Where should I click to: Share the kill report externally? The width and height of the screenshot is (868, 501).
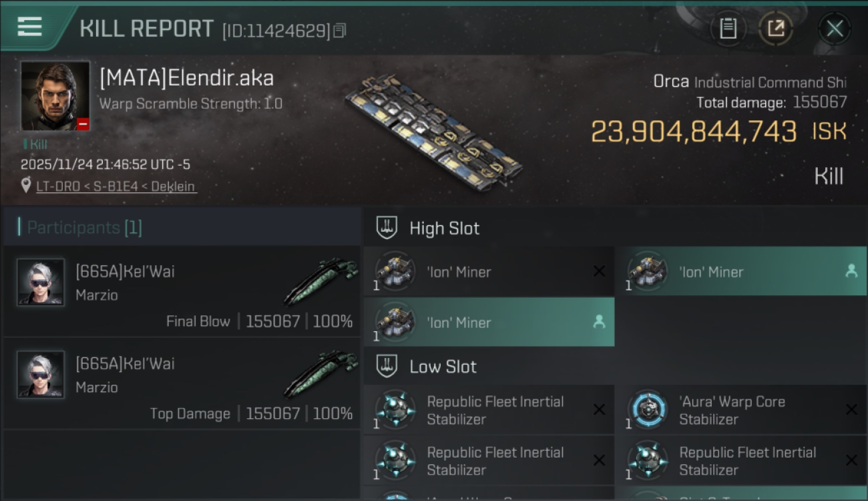[775, 29]
